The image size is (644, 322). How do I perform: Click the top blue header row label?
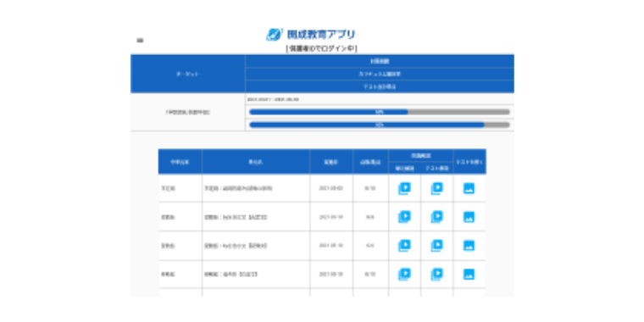(x=380, y=61)
